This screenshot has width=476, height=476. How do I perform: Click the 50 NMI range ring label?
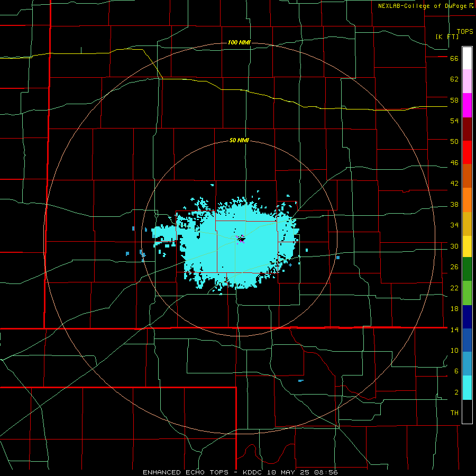(239, 140)
